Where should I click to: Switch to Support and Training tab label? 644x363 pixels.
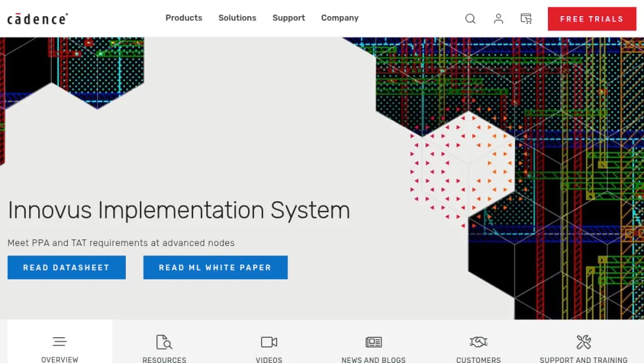(584, 359)
